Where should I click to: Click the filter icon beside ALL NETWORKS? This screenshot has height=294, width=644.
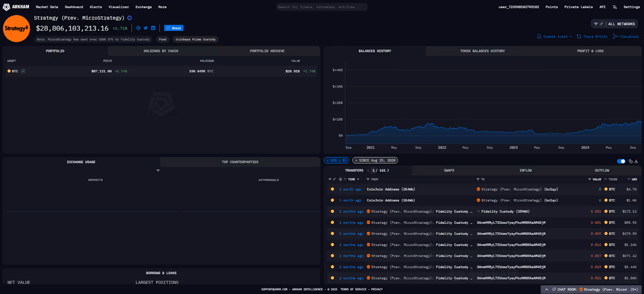596,24
